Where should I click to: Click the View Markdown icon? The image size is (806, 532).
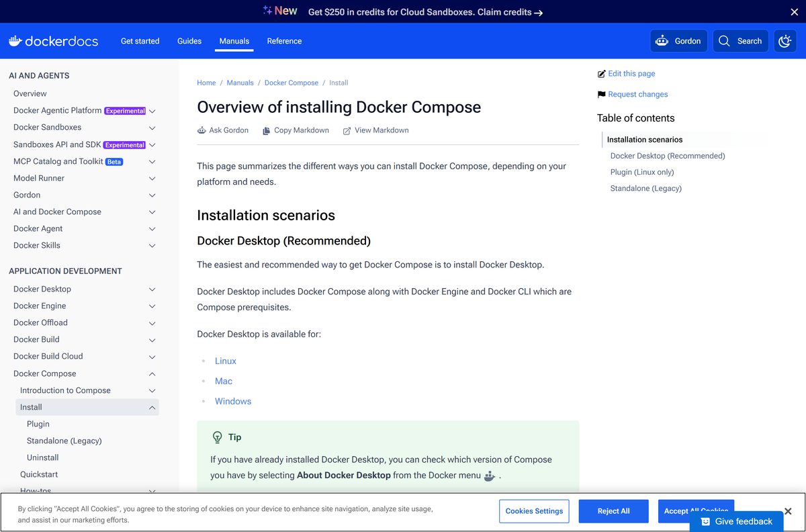[x=347, y=130]
